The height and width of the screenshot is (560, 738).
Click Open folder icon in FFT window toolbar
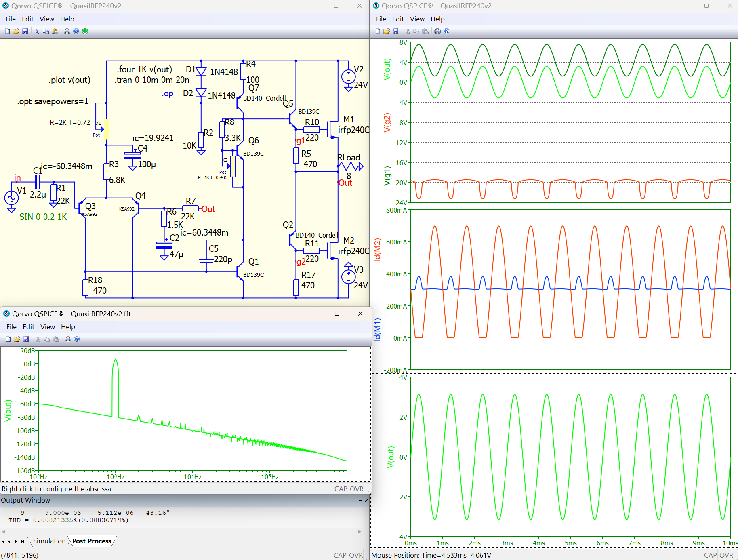tap(17, 339)
